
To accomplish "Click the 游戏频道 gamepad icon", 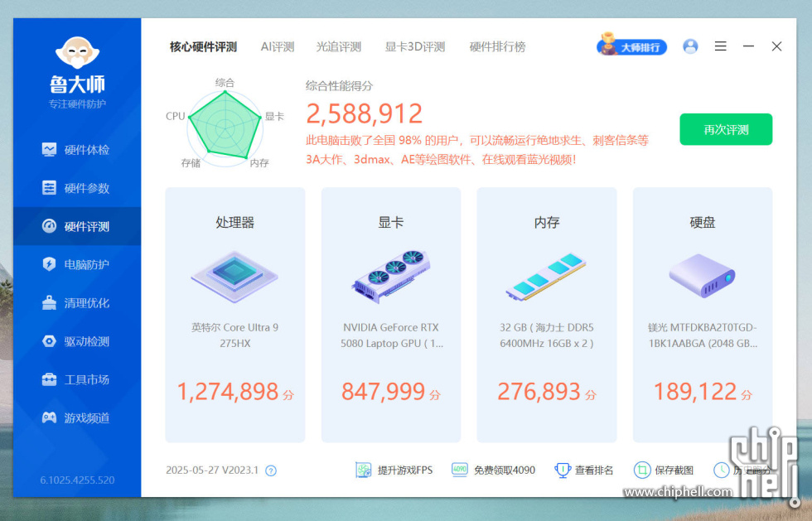I will pyautogui.click(x=49, y=417).
